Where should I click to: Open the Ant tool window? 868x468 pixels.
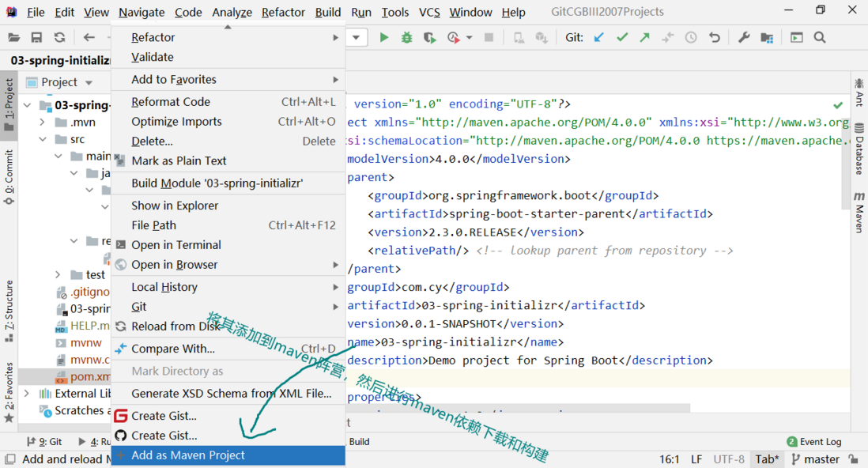[x=859, y=92]
